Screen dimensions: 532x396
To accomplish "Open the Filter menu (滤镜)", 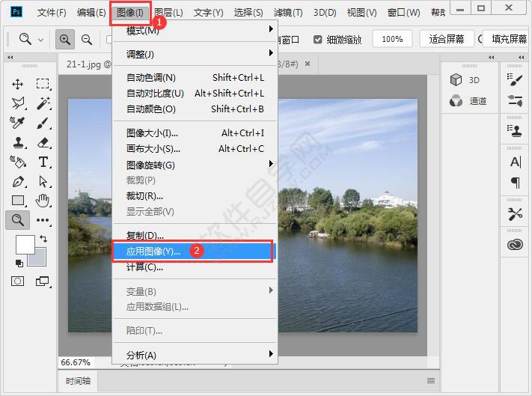I will [288, 13].
